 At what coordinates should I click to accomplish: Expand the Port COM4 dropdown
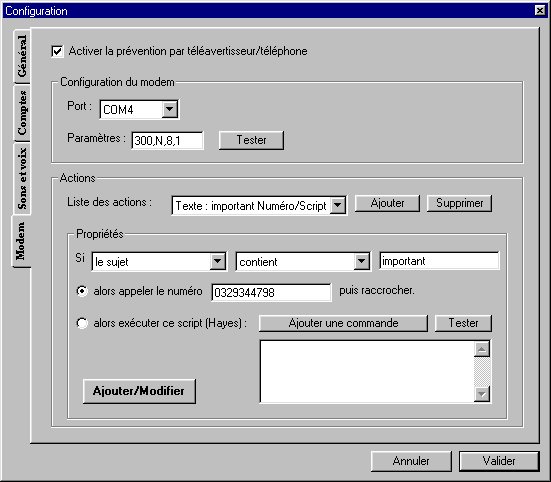pyautogui.click(x=169, y=109)
